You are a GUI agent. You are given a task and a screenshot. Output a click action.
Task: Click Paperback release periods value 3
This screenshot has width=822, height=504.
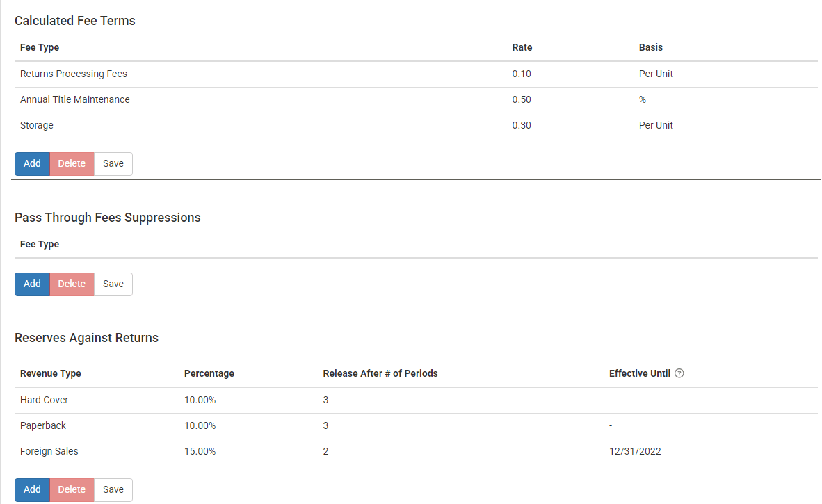coord(325,426)
